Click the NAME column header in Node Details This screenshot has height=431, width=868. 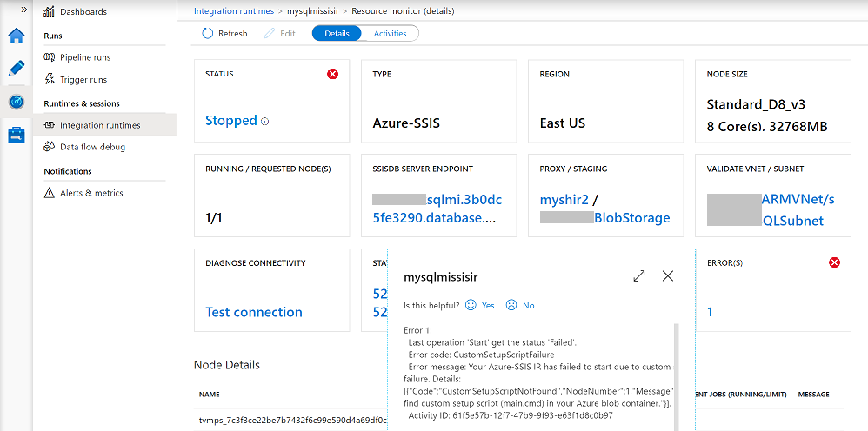[x=210, y=395]
